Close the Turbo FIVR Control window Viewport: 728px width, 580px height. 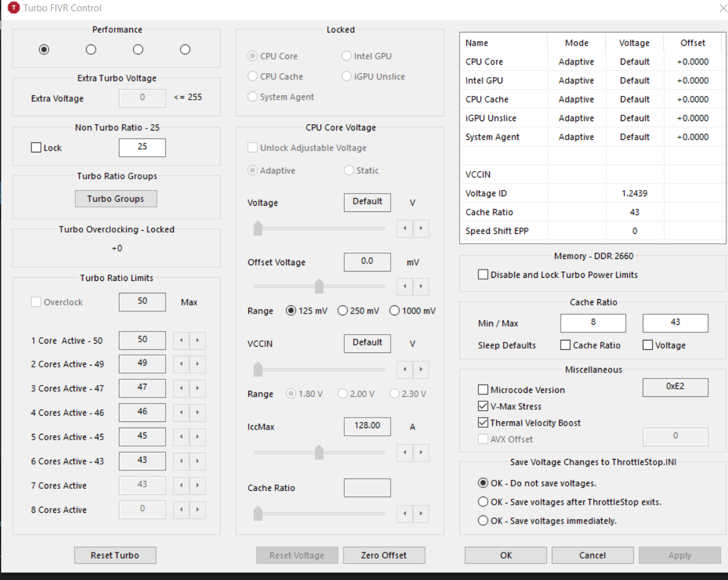point(723,8)
